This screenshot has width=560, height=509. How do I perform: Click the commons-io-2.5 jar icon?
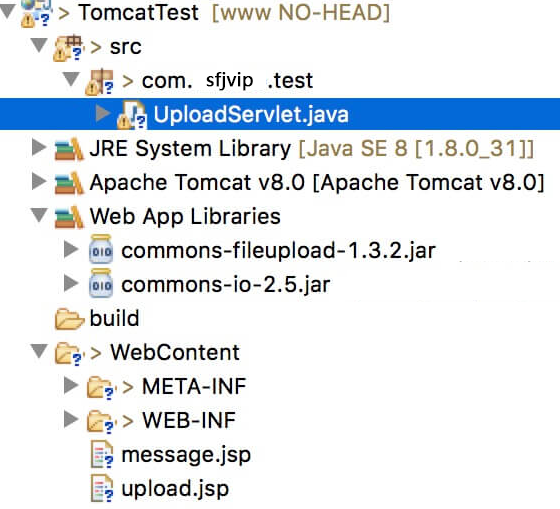point(101,283)
